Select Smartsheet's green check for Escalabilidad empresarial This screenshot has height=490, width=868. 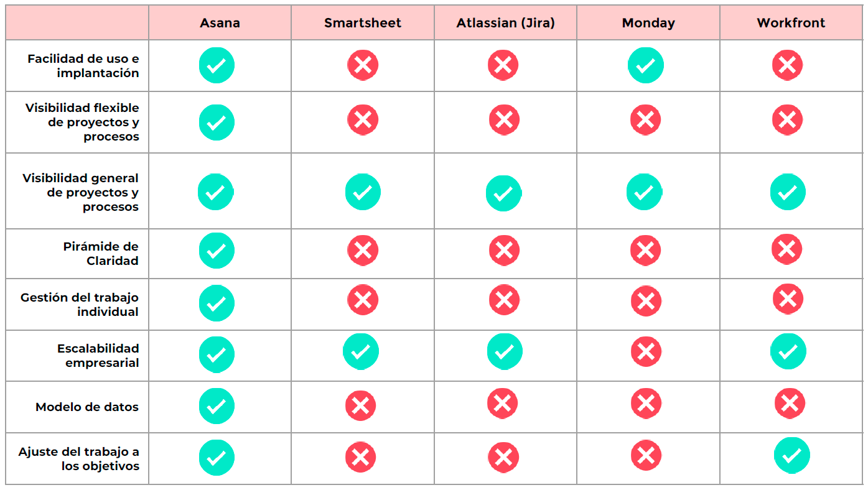coord(361,352)
